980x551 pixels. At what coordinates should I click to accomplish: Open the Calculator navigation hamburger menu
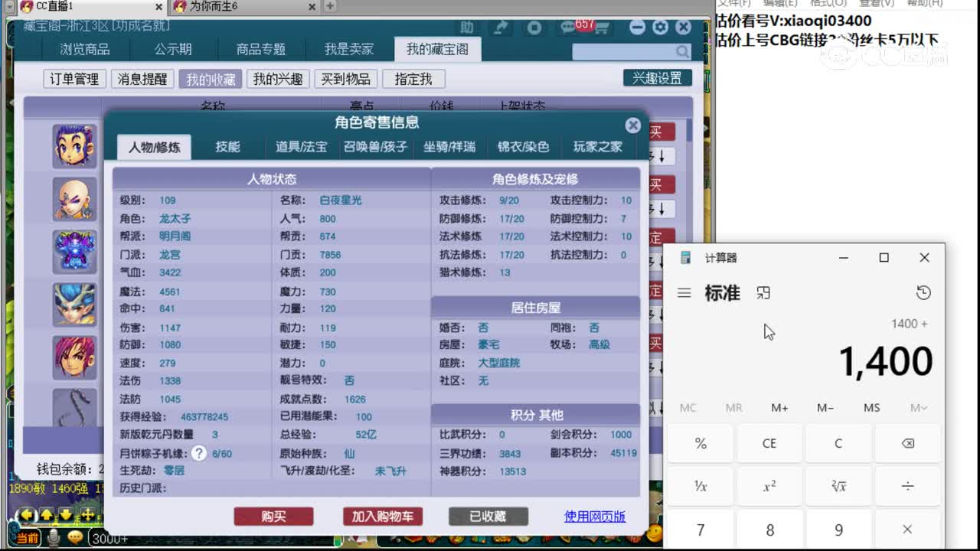(684, 292)
